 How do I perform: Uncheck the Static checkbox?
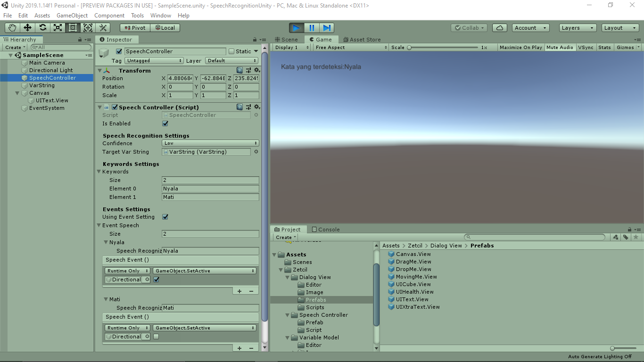(232, 51)
